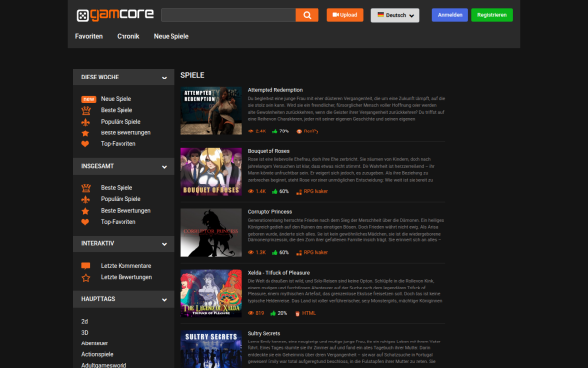
Task: Click the HTML engine icon for Xelda
Action: [297, 314]
